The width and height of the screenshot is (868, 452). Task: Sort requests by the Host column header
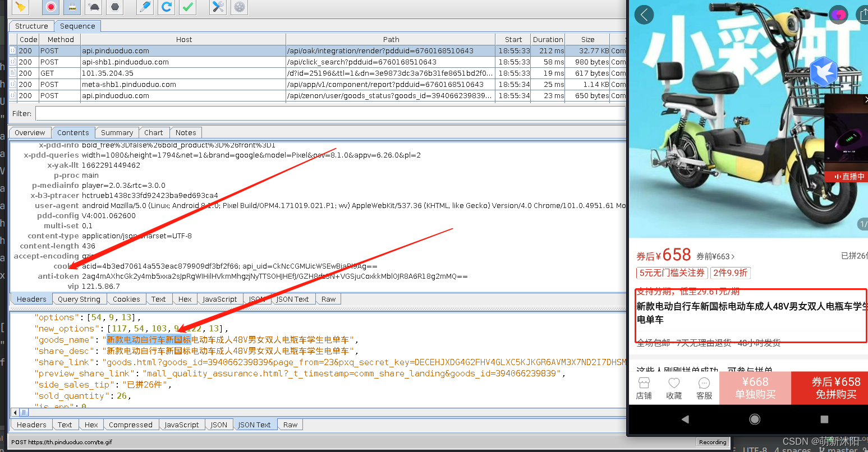183,39
